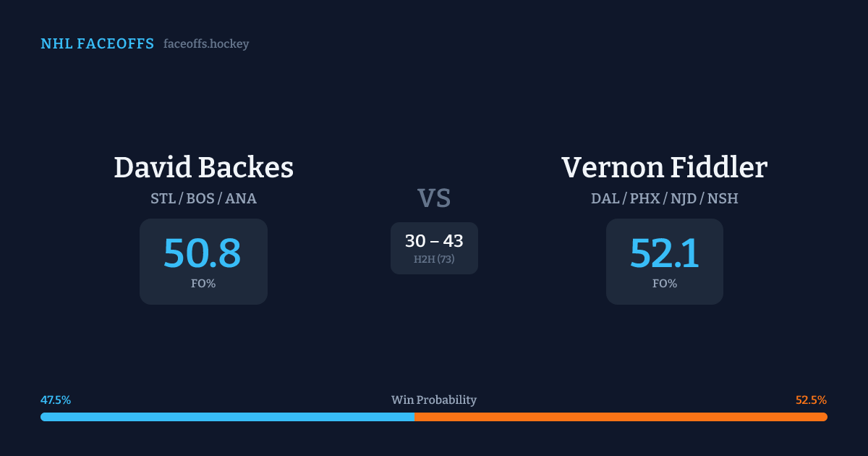The width and height of the screenshot is (868, 456).
Task: Click the H2H (73) label
Action: point(434,259)
